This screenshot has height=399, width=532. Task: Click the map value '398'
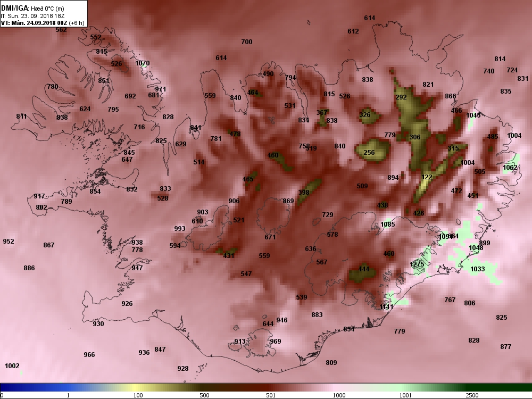coord(304,193)
